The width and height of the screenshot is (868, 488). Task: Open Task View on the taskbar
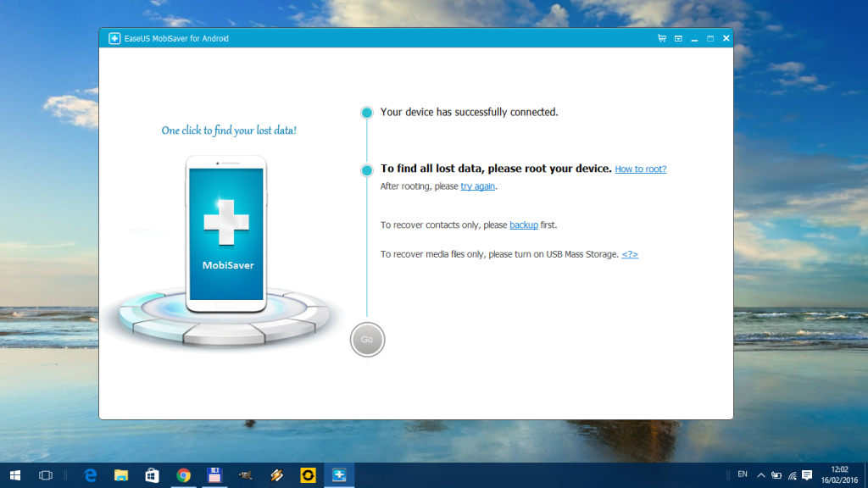click(46, 475)
